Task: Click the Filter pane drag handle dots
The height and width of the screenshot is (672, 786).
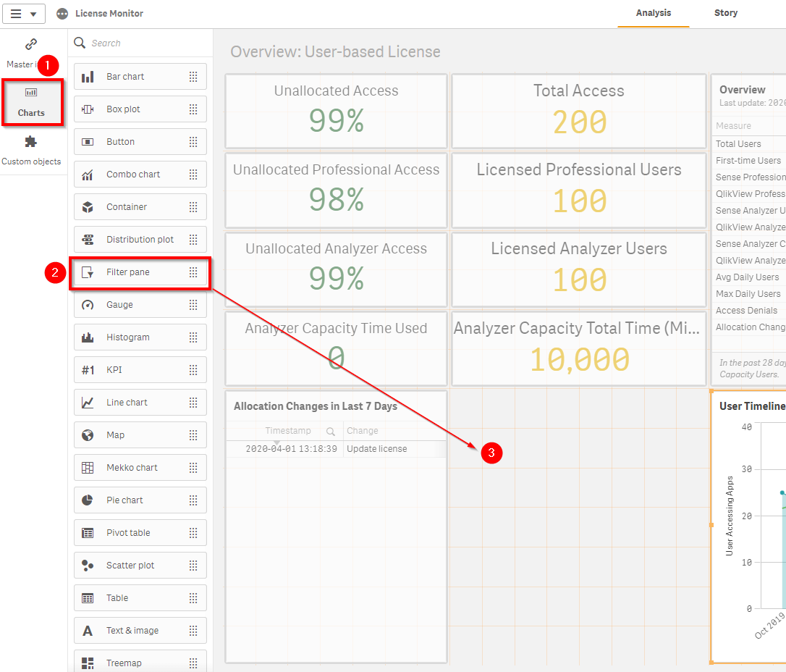Action: click(193, 272)
